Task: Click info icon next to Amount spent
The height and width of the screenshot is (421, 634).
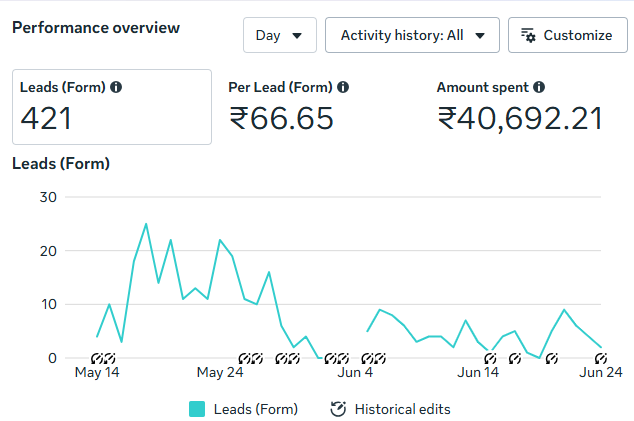Action: [x=539, y=87]
